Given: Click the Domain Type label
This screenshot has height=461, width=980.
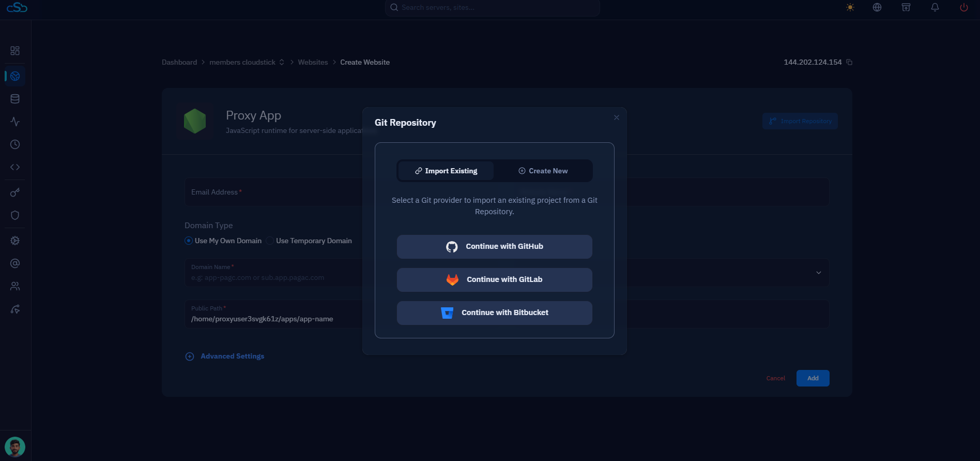Looking at the screenshot, I should click(209, 226).
